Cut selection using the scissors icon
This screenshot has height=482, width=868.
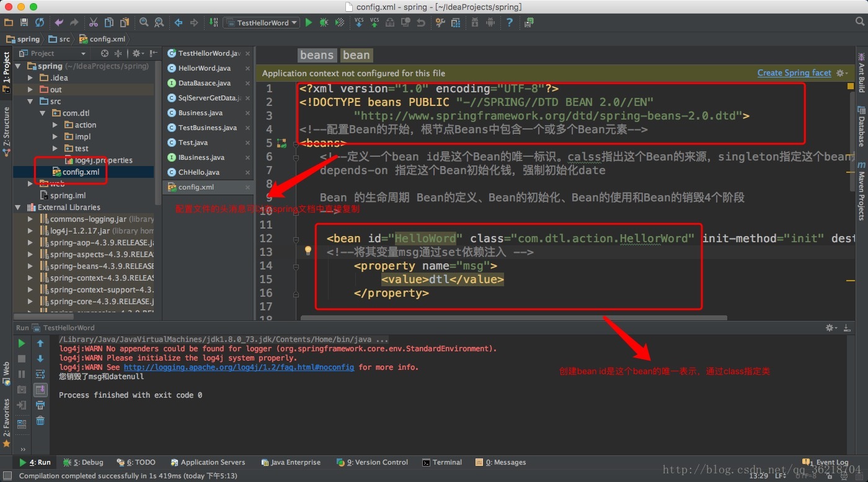tap(93, 22)
